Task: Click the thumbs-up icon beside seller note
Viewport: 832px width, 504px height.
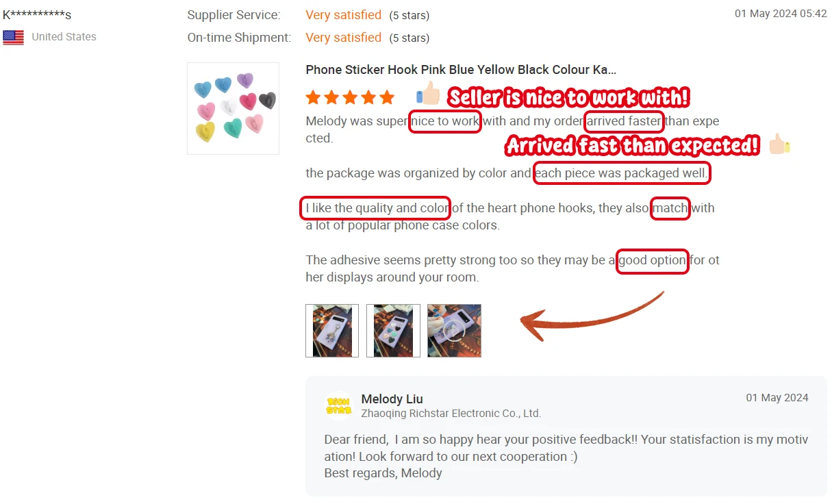Action: pos(428,94)
